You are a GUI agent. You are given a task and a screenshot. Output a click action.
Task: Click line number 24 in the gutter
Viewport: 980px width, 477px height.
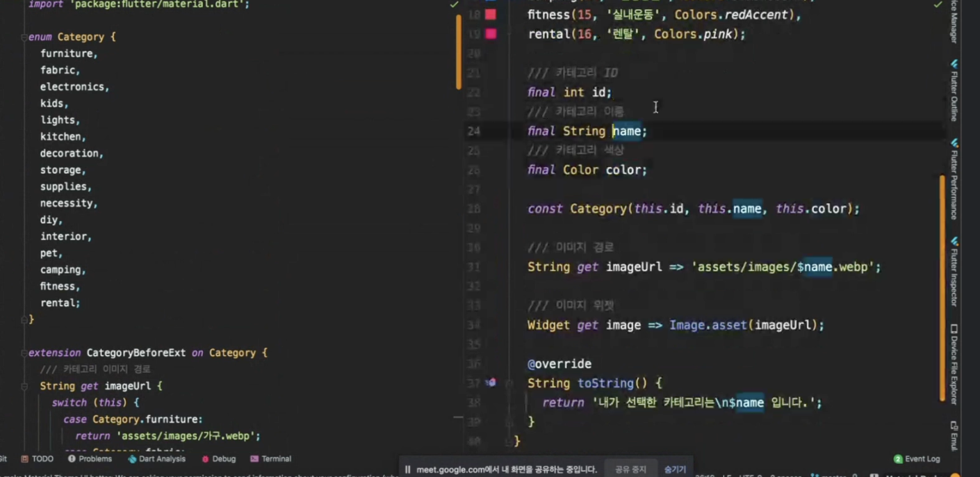tap(473, 131)
